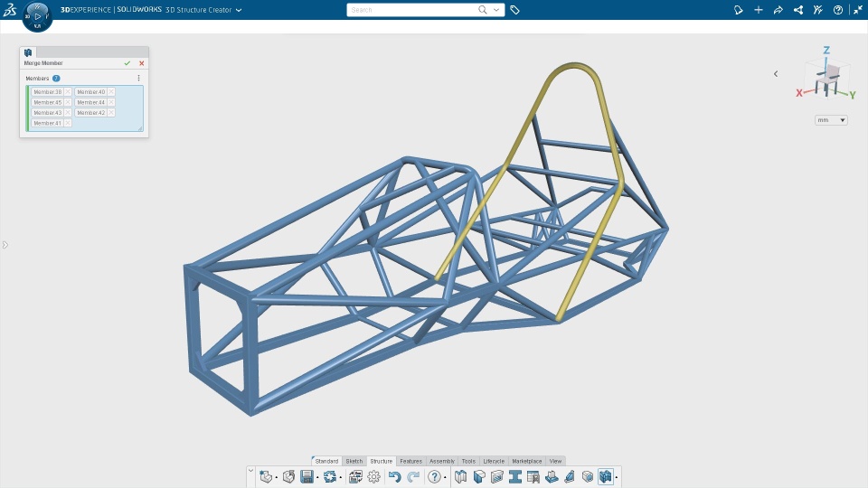Select the Member.45 chip label

tap(47, 102)
